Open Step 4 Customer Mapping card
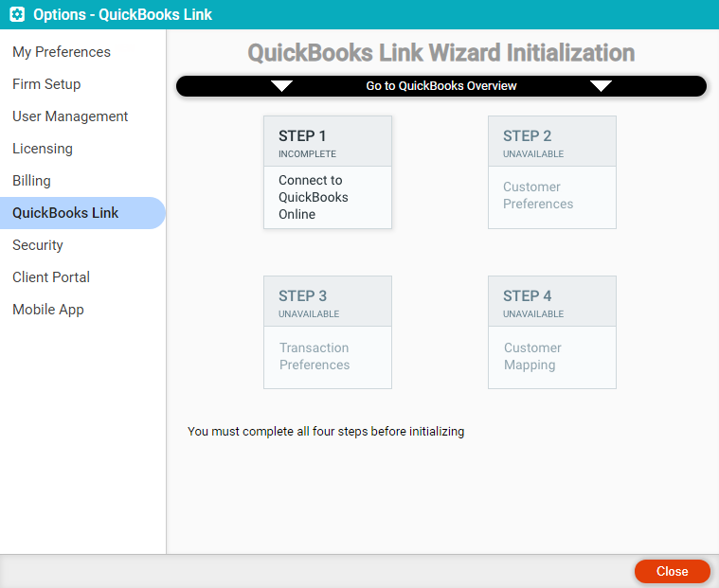 click(x=552, y=332)
